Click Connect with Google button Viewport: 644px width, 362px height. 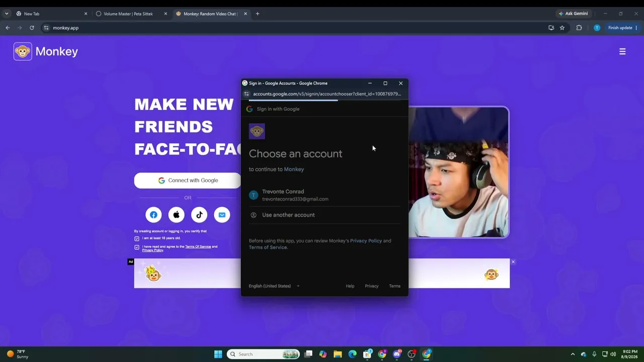pyautogui.click(x=188, y=180)
